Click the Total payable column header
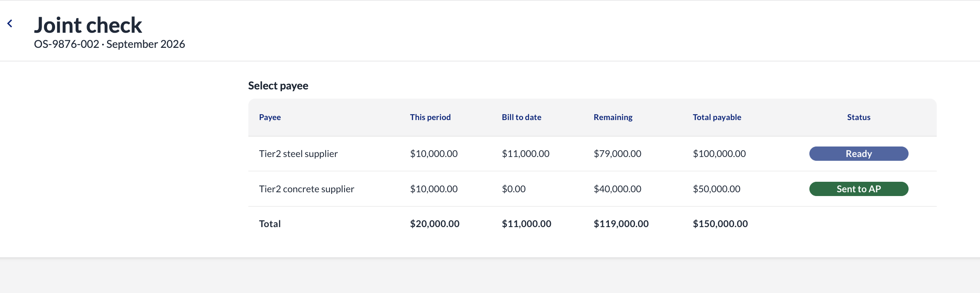980x293 pixels. (x=717, y=117)
